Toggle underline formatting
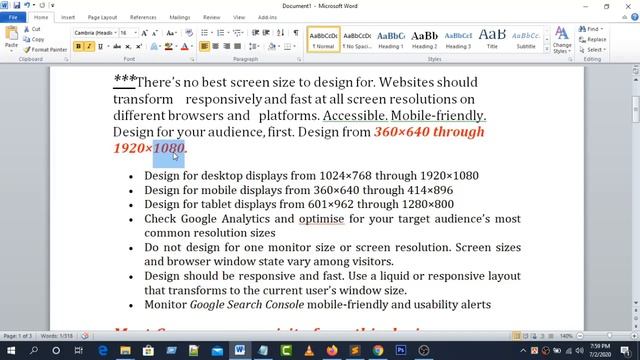The image size is (640, 360). [100, 47]
